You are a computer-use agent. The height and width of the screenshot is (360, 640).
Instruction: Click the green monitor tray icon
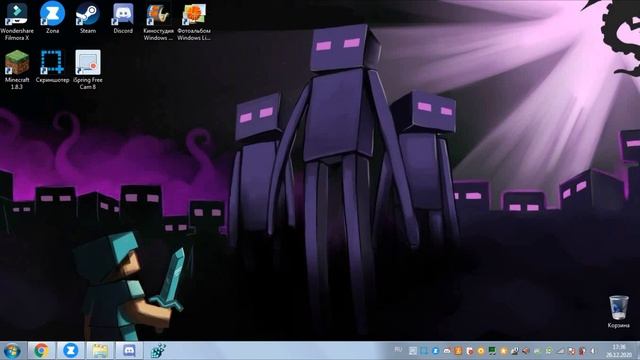(492, 351)
